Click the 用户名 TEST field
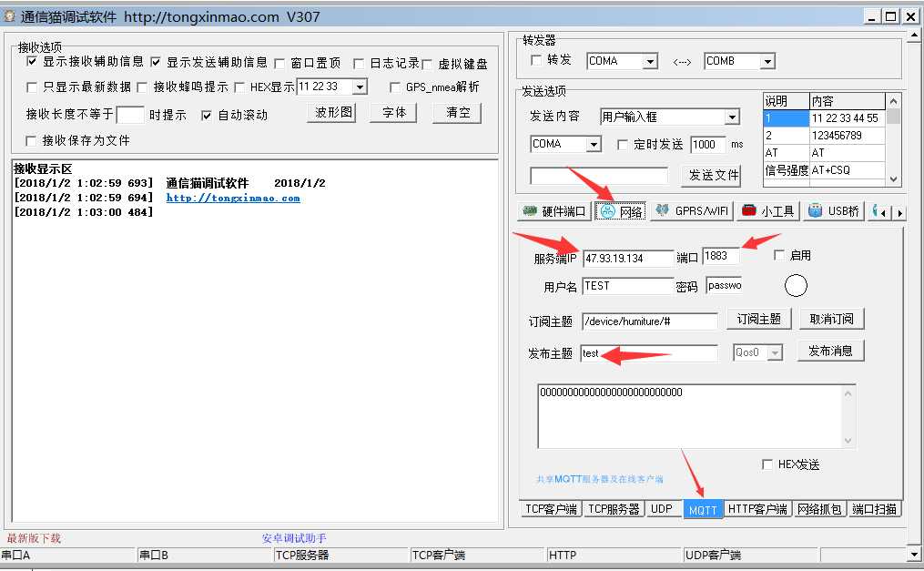The height and width of the screenshot is (571, 924). pos(627,286)
